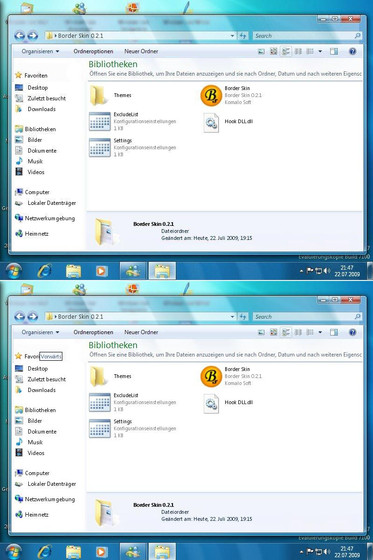This screenshot has width=373, height=560.
Task: Click the Forward arrow in the lower screenshot
Action: pyautogui.click(x=33, y=316)
